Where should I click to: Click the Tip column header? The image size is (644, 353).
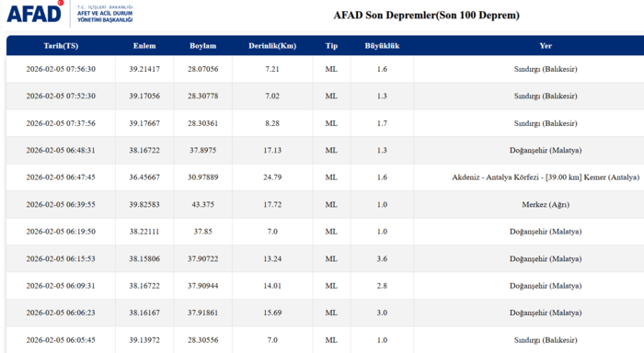[x=331, y=46]
